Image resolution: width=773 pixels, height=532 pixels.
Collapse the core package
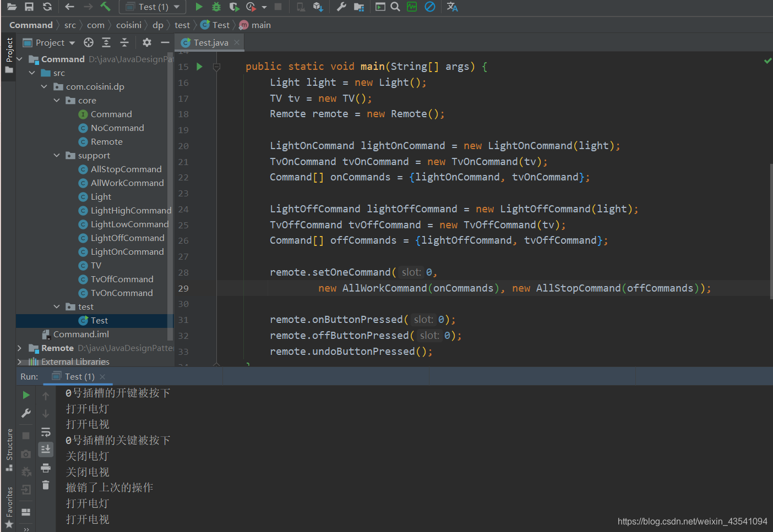57,100
